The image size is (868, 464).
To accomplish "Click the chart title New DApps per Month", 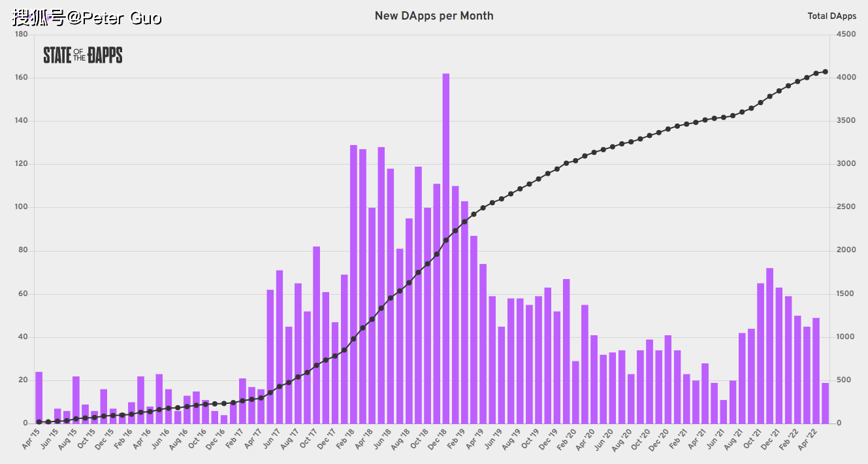I will click(x=434, y=16).
